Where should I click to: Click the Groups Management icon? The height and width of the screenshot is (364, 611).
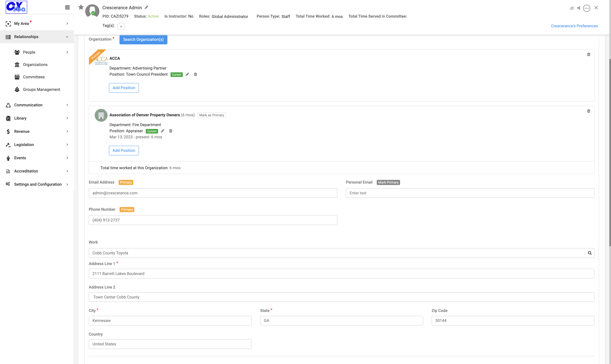pos(17,90)
